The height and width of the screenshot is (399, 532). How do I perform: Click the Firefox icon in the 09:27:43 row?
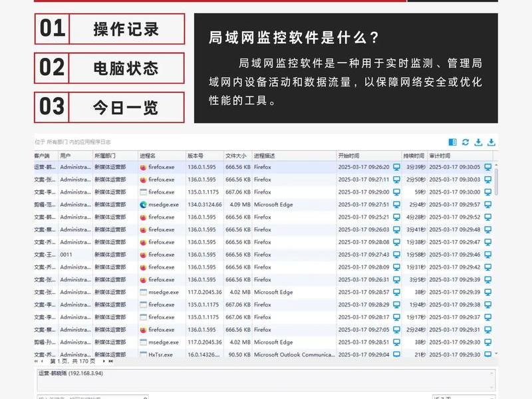click(143, 255)
